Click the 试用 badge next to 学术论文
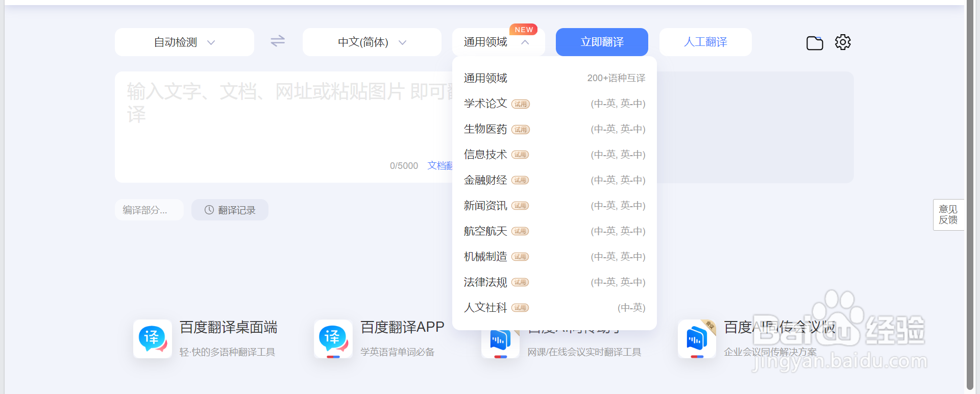 coord(521,104)
